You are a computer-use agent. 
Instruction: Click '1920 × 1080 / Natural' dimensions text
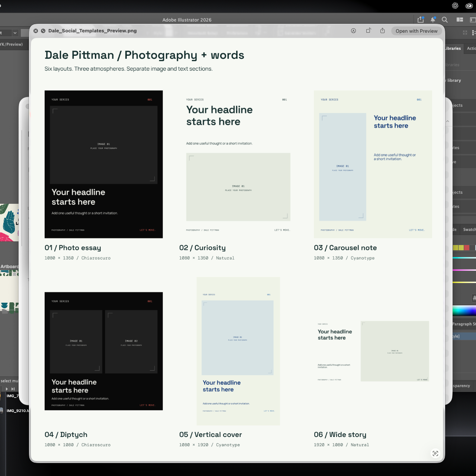(341, 445)
